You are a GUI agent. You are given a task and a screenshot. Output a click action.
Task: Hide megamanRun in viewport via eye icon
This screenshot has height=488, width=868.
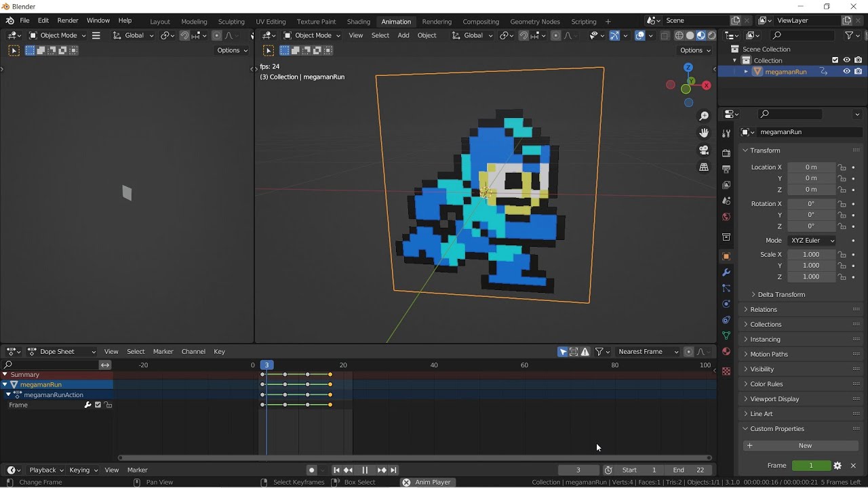pyautogui.click(x=846, y=71)
